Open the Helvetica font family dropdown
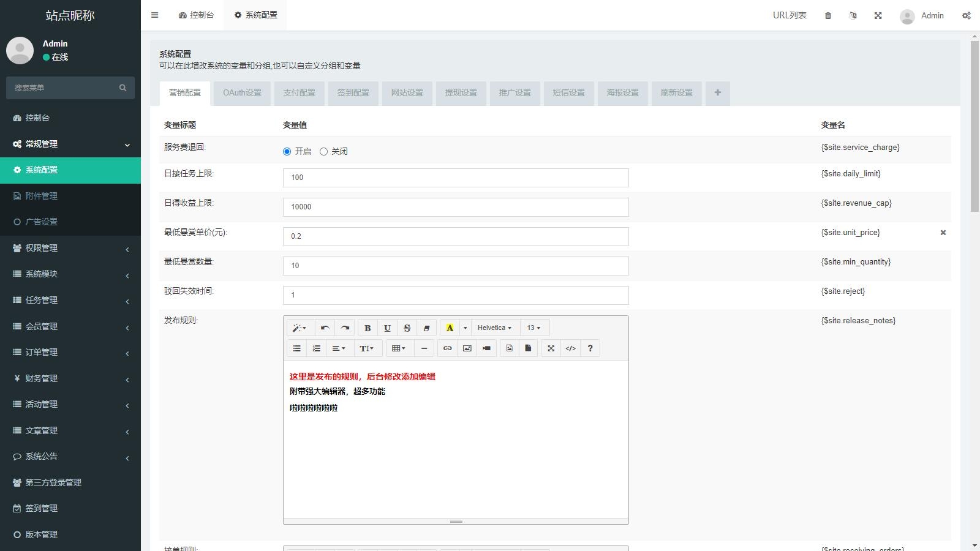980x551 pixels. [494, 328]
